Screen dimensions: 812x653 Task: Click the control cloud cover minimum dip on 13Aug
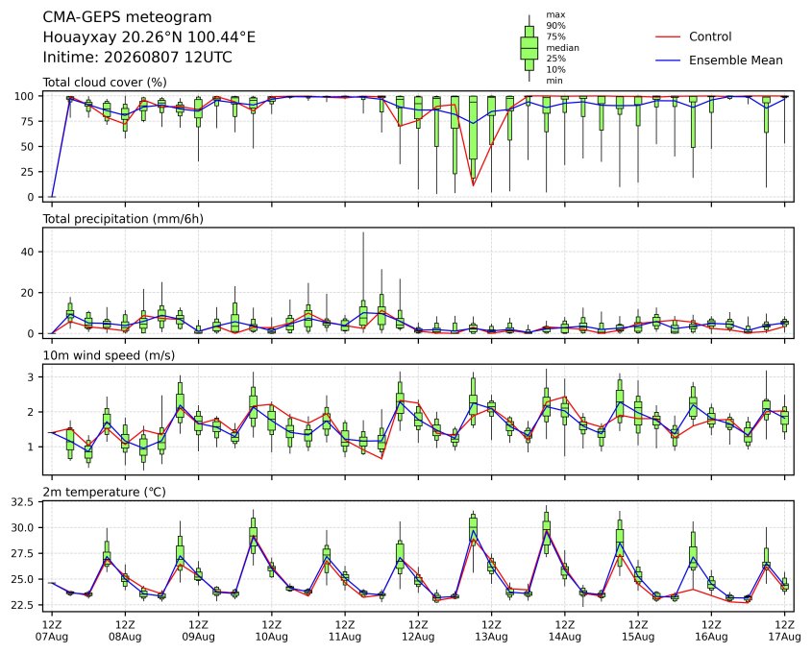tap(473, 185)
